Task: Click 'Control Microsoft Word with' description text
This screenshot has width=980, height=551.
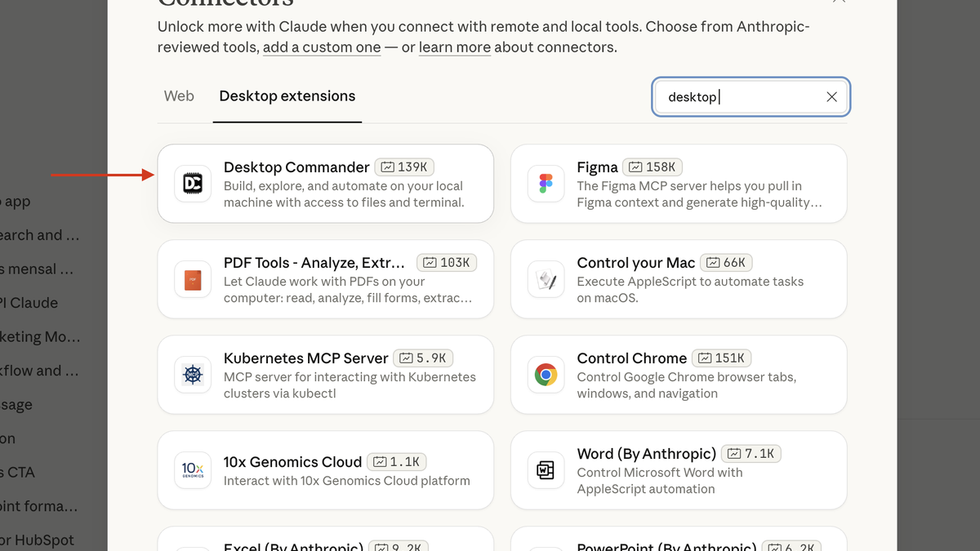Action: point(660,481)
